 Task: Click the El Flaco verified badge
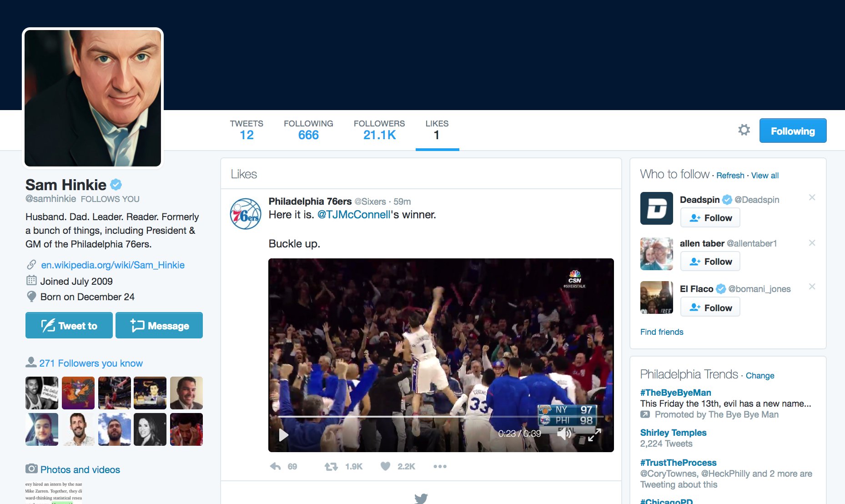tap(721, 289)
